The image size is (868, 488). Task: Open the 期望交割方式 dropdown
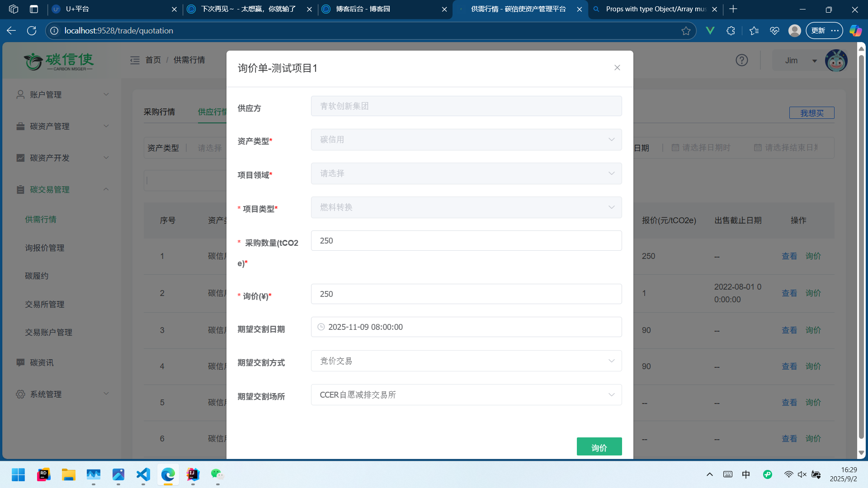point(466,361)
